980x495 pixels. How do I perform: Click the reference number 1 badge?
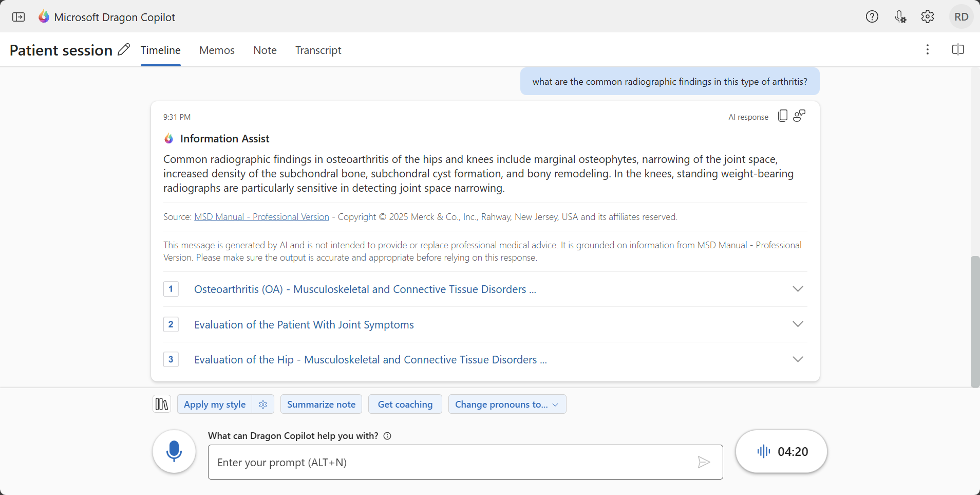point(171,289)
